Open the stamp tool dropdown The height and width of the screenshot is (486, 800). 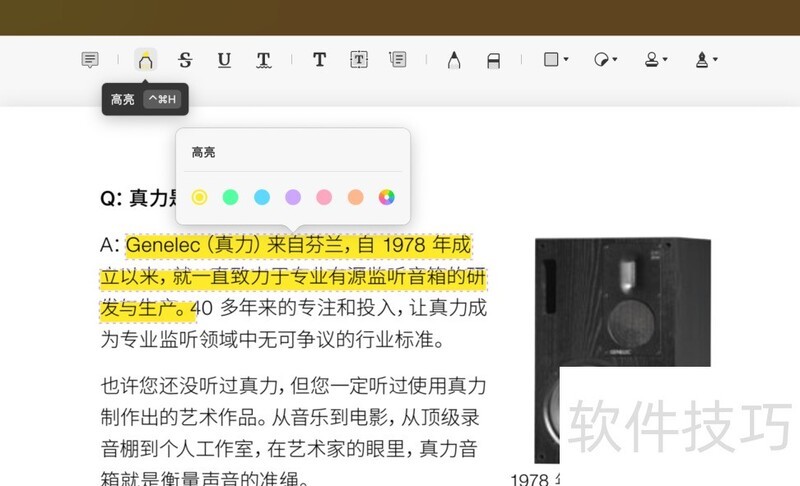(655, 60)
